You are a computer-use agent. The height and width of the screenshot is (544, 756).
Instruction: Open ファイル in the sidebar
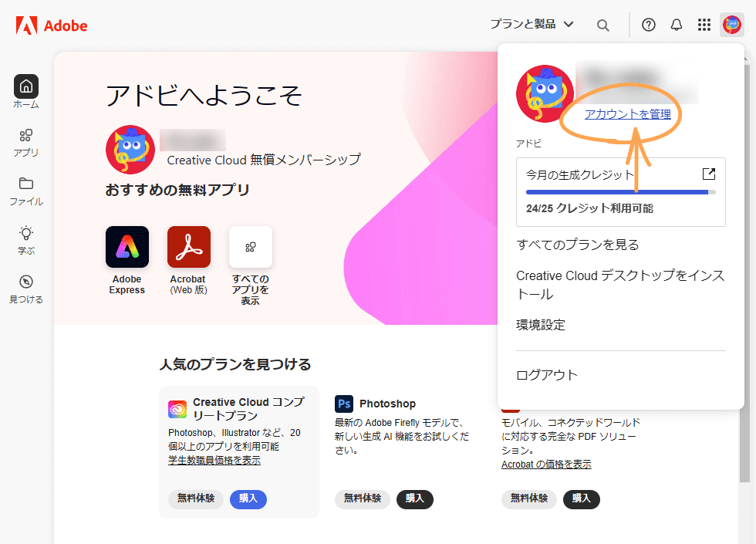[x=26, y=191]
